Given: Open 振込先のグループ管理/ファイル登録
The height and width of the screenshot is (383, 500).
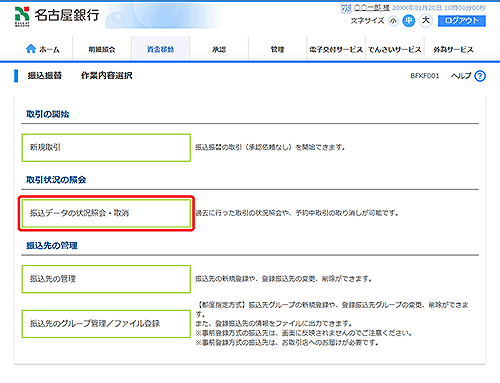Looking at the screenshot, I should [106, 324].
